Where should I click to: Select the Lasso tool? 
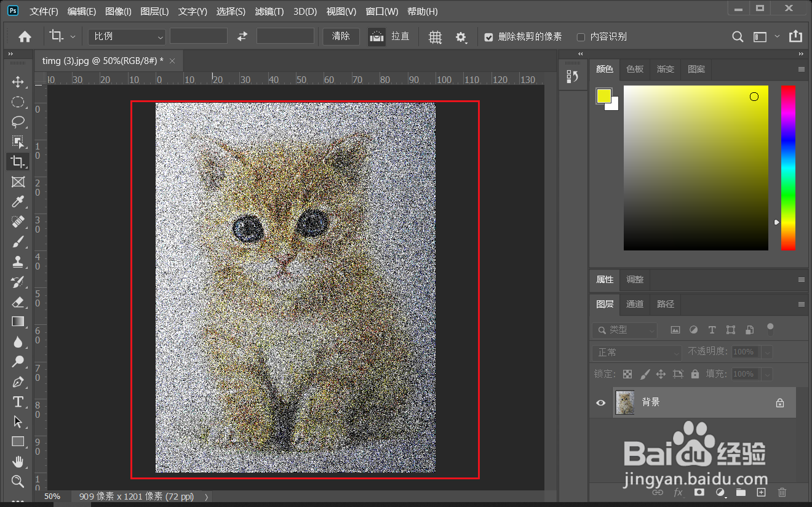(x=18, y=121)
